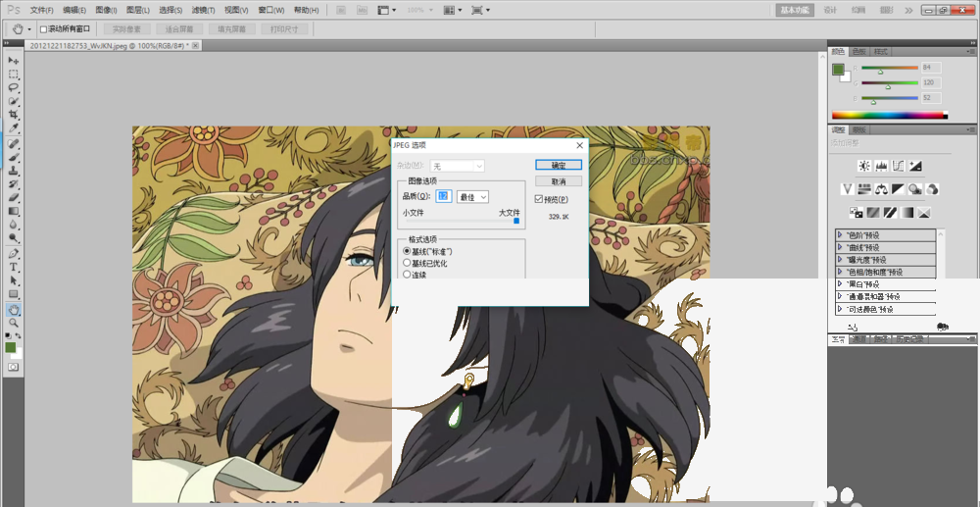
Task: Select the History Brush tool
Action: click(13, 184)
